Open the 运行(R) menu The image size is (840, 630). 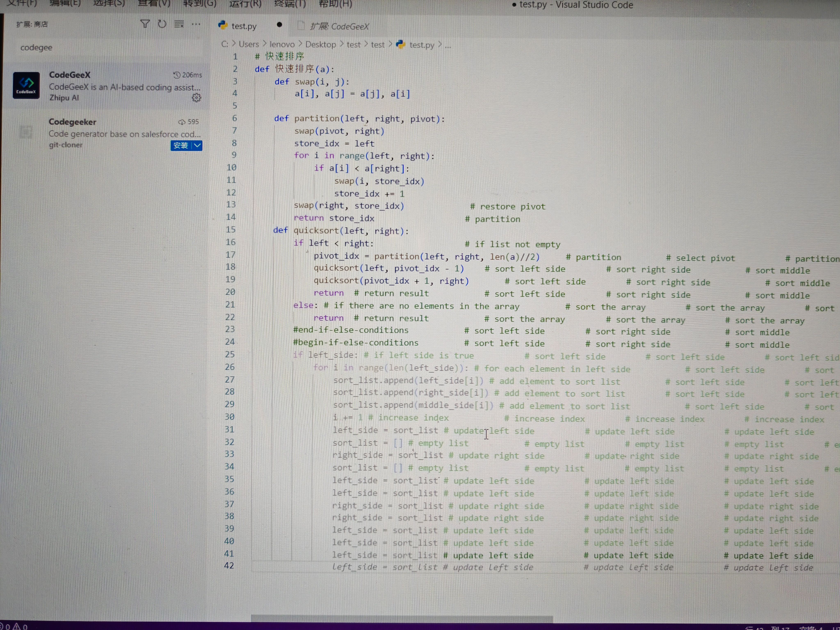[x=245, y=4]
